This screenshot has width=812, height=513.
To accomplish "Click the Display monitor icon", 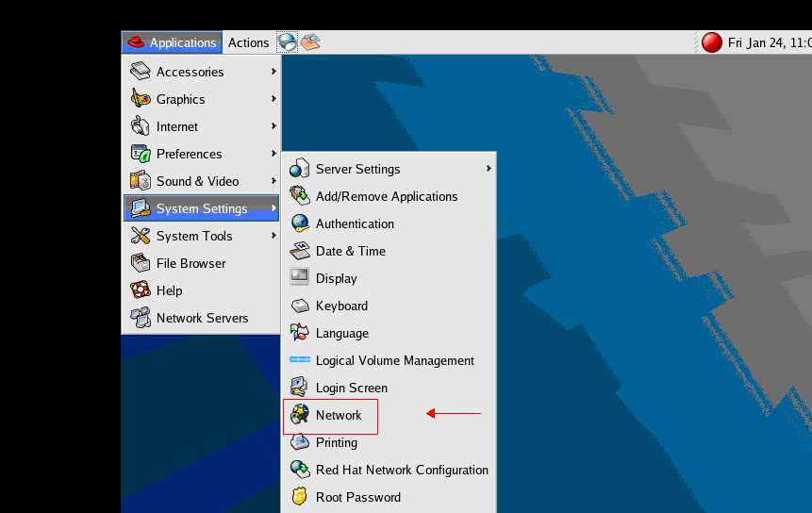I will point(299,278).
